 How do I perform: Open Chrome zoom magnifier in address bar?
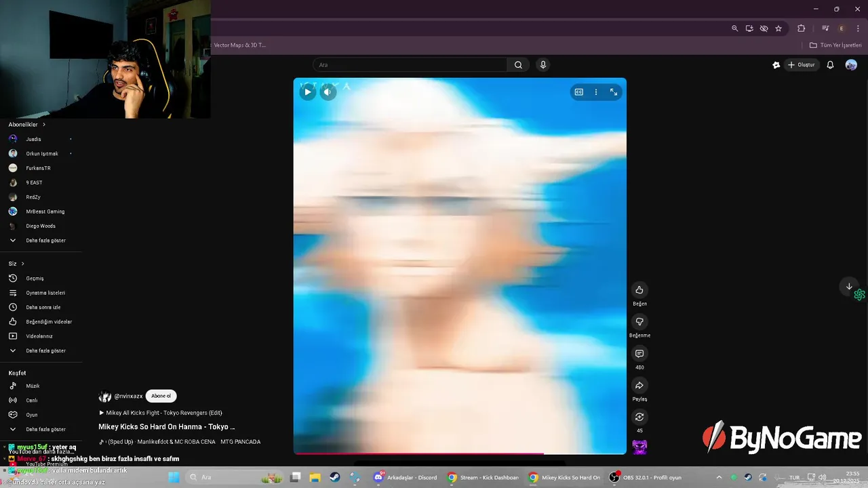point(734,28)
